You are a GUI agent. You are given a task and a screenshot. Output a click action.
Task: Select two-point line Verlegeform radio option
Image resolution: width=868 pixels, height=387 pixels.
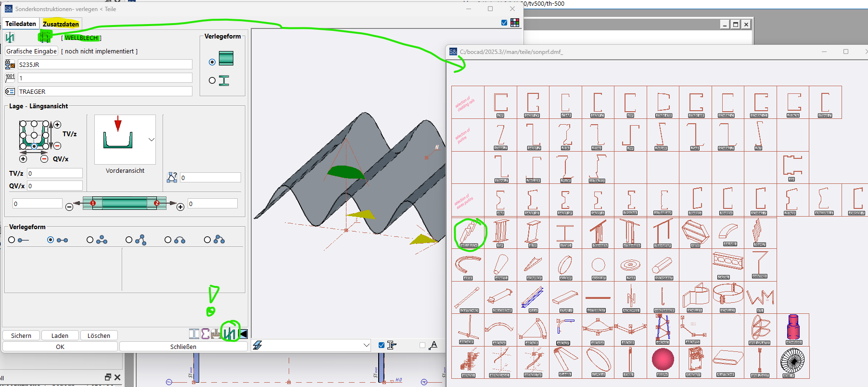51,240
